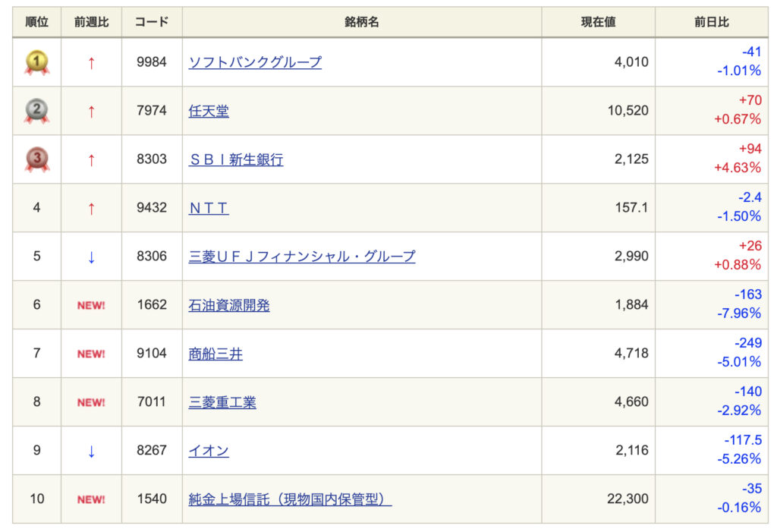Click the blue down arrow in イオン row
Viewport: 777px width, 532px height.
(91, 452)
